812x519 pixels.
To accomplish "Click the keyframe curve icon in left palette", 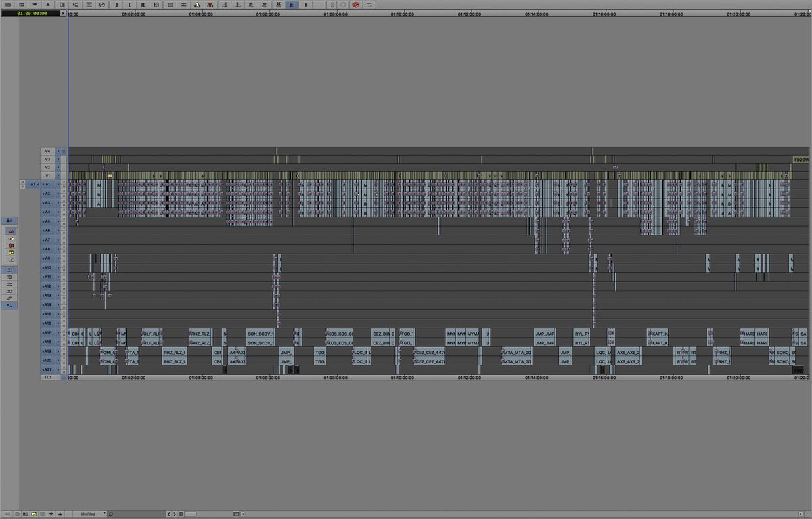I will pos(9,306).
